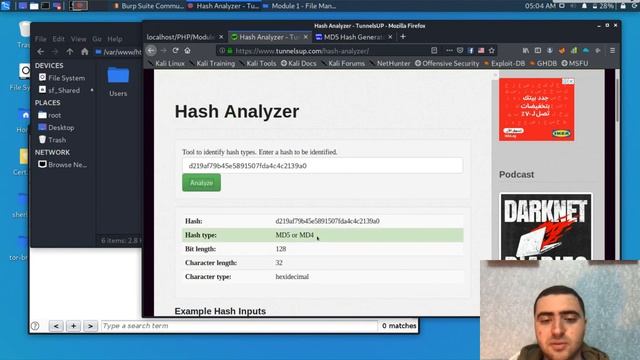Image resolution: width=640 pixels, height=360 pixels.
Task: Click the next '>' search button
Action: point(91,326)
